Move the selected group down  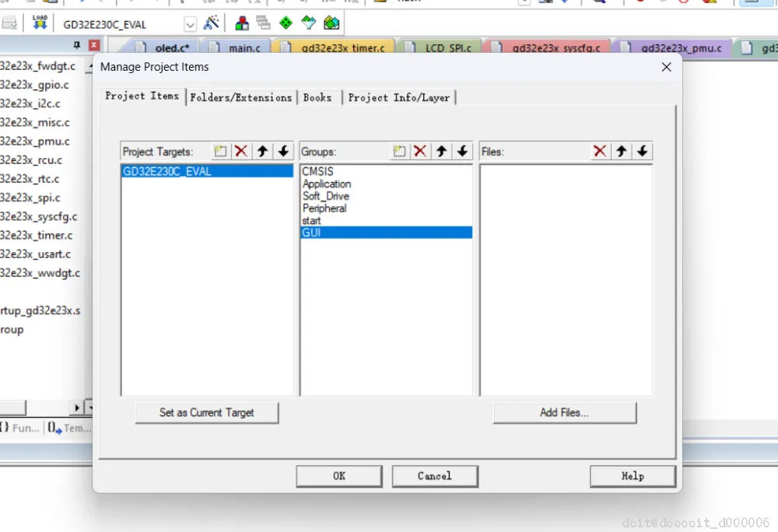(x=462, y=151)
